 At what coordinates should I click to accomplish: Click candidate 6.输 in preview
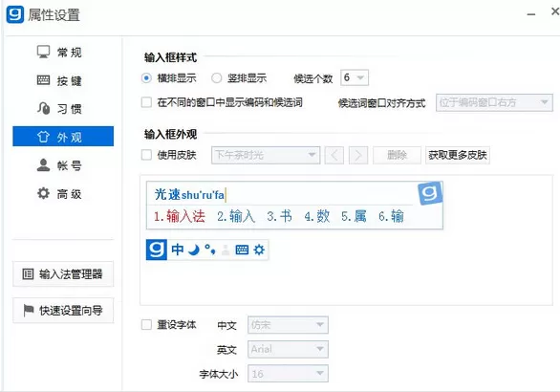pyautogui.click(x=391, y=216)
